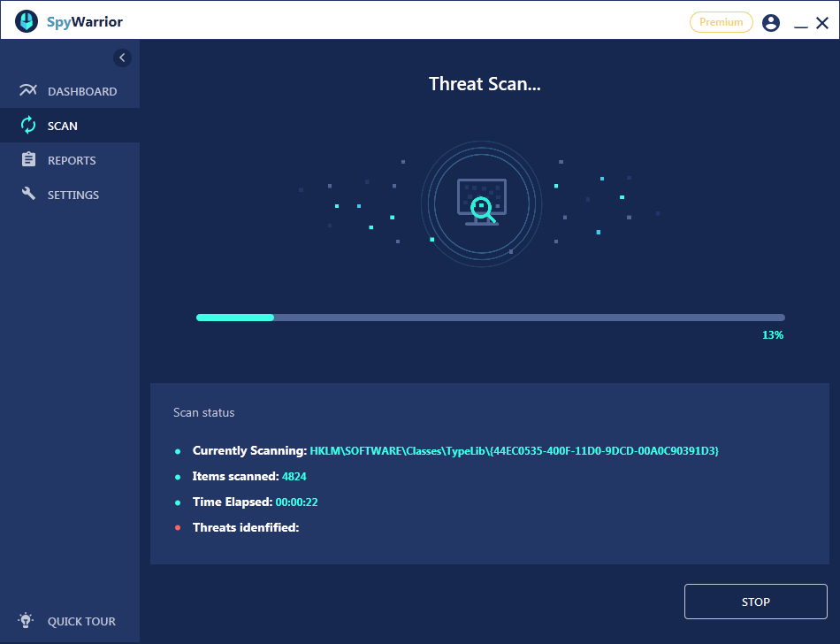
Task: Switch to the REPORTS section
Action: 72,160
